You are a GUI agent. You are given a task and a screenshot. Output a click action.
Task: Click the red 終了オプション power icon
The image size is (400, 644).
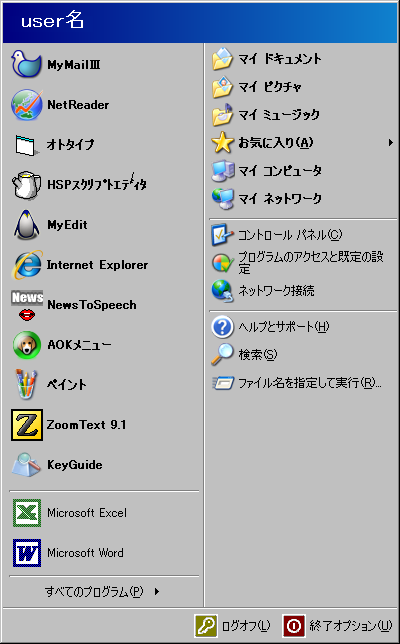(x=294, y=626)
